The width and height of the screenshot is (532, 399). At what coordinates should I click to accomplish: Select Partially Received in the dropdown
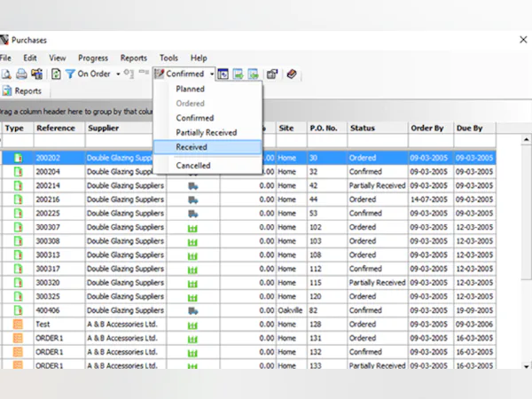pos(207,133)
